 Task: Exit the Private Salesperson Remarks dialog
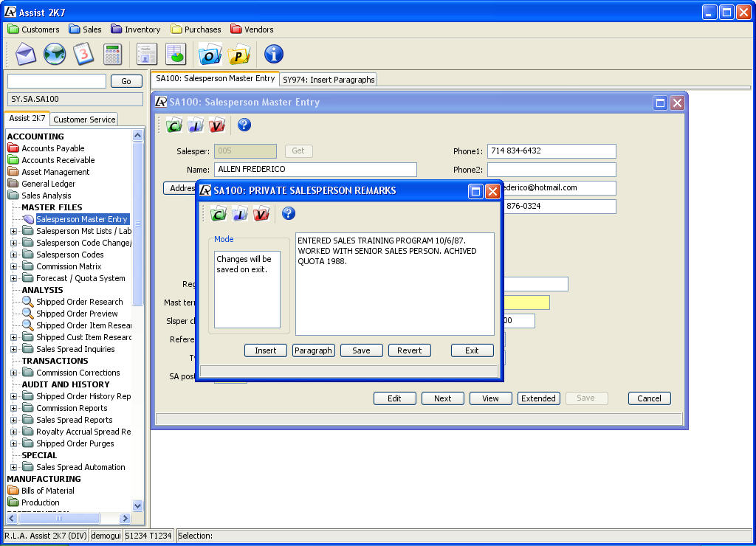click(x=472, y=350)
